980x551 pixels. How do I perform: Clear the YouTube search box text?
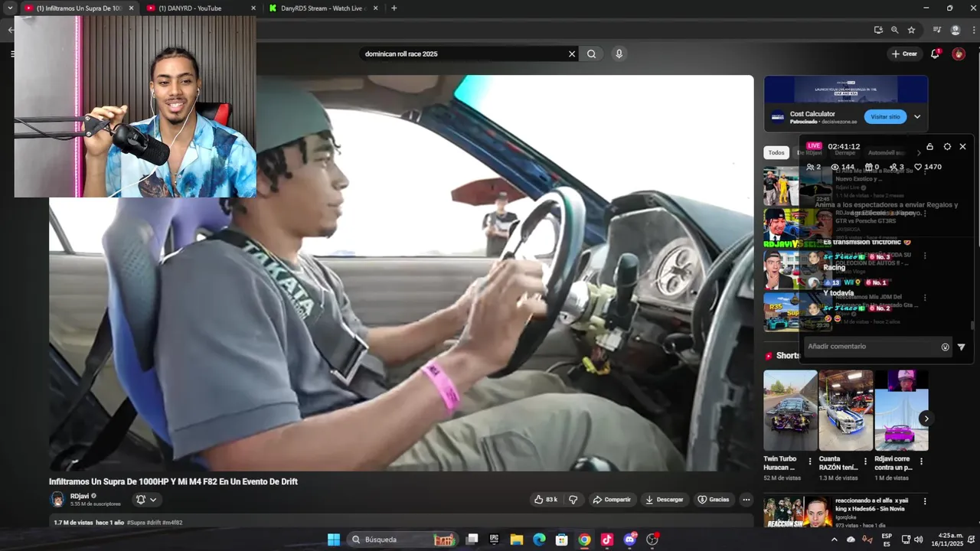click(x=571, y=54)
